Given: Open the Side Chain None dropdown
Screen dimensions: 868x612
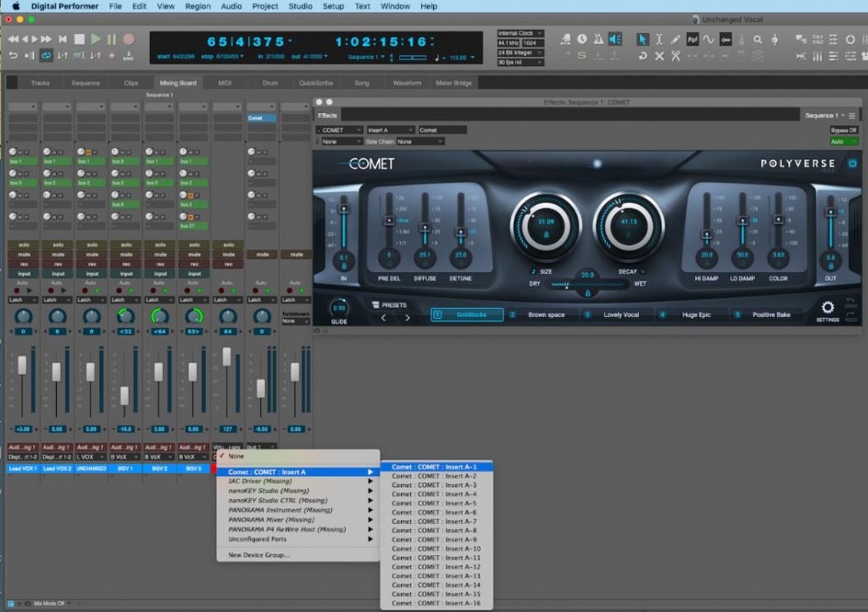Looking at the screenshot, I should click(x=419, y=142).
